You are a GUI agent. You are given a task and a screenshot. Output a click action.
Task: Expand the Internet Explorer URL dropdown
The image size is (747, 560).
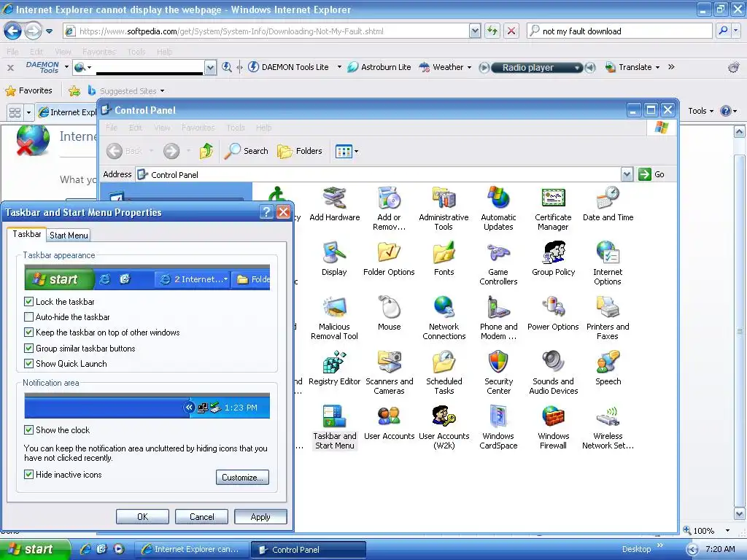[474, 31]
